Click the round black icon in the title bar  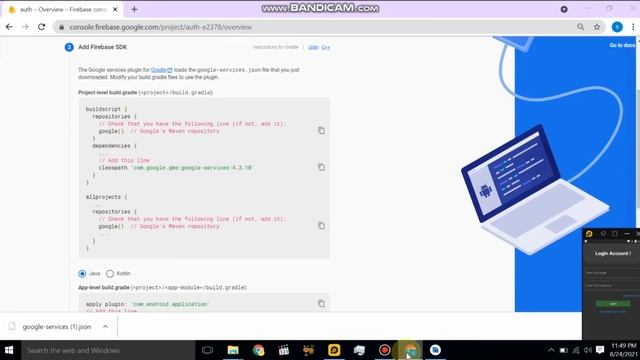click(x=564, y=9)
